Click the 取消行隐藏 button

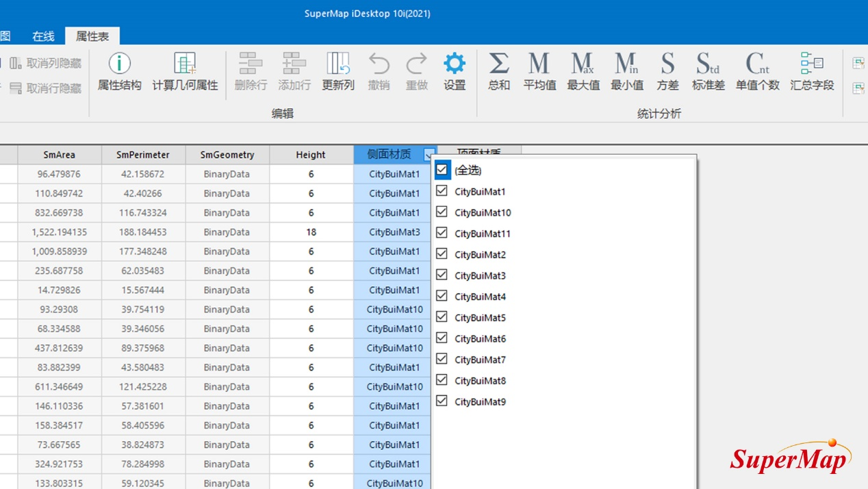[x=47, y=88]
